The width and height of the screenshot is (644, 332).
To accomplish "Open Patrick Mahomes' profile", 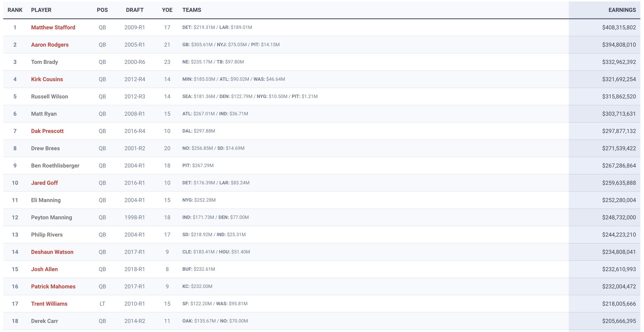I will point(53,286).
